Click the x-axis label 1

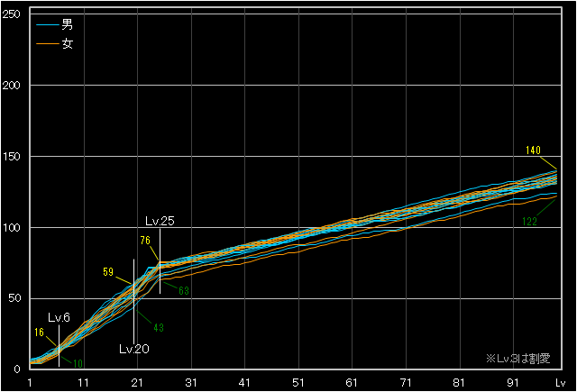[30, 383]
